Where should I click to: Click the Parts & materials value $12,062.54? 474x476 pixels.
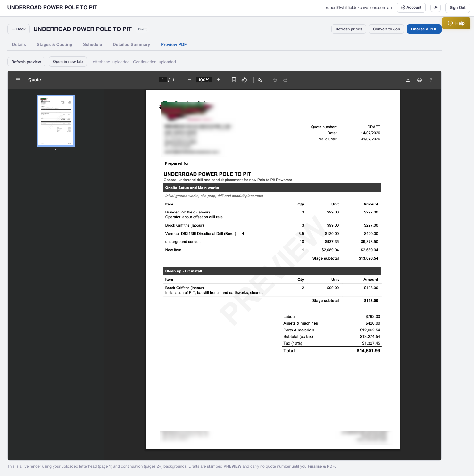pos(370,330)
